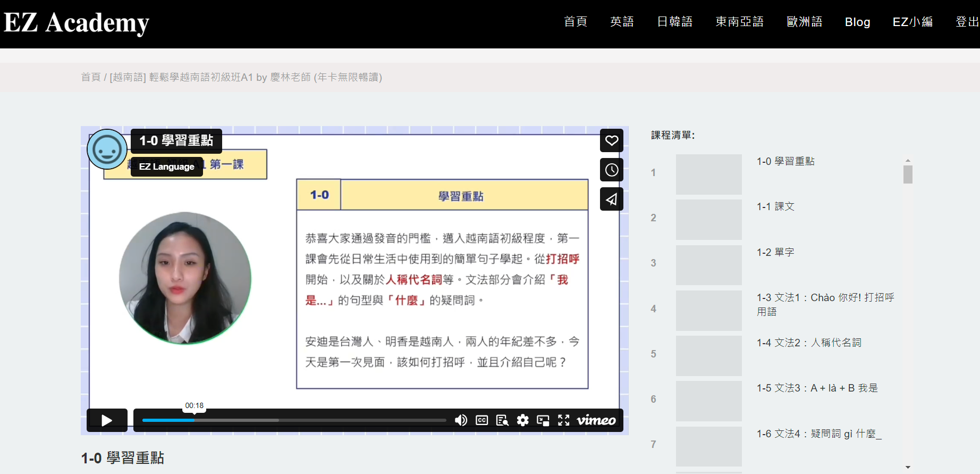
Task: Select lesson 1-4 文法2：人稱代名詞
Action: click(x=809, y=343)
